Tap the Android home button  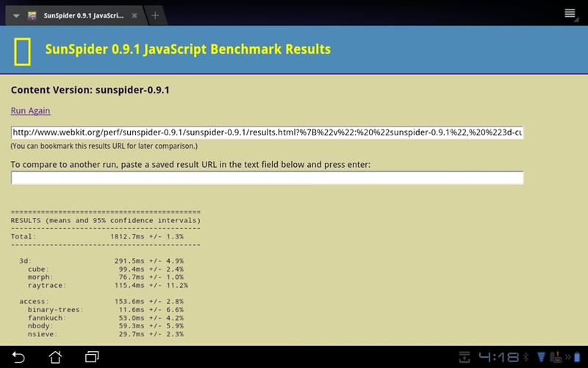pyautogui.click(x=55, y=357)
